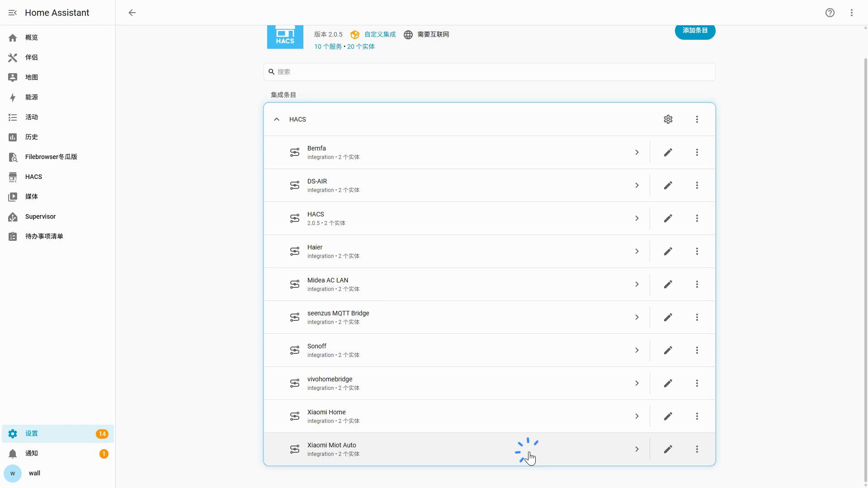Image resolution: width=868 pixels, height=488 pixels.
Task: Expand the HACS 2.0.5 entry chevron
Action: coord(637,218)
